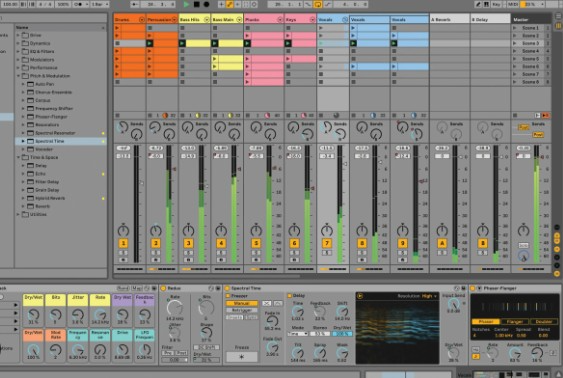Open the quantization 1 Bar dropdown
This screenshot has height=378, width=563.
tap(99, 4)
